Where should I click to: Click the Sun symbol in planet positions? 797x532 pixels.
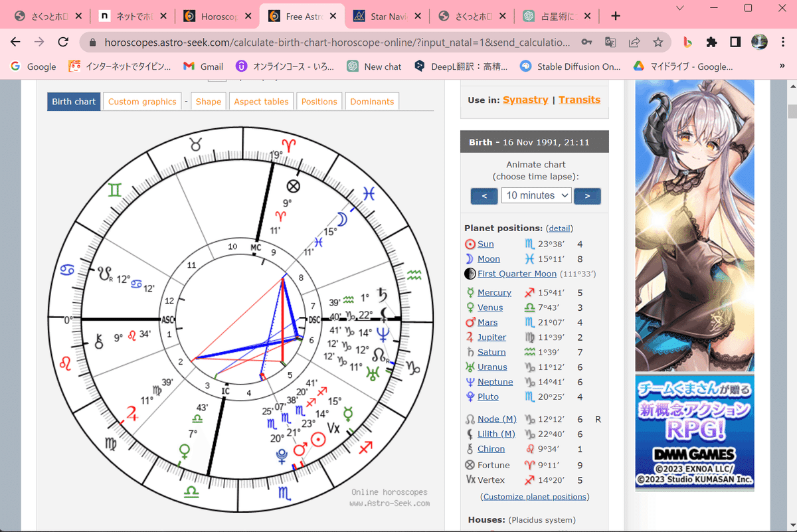[x=470, y=244]
